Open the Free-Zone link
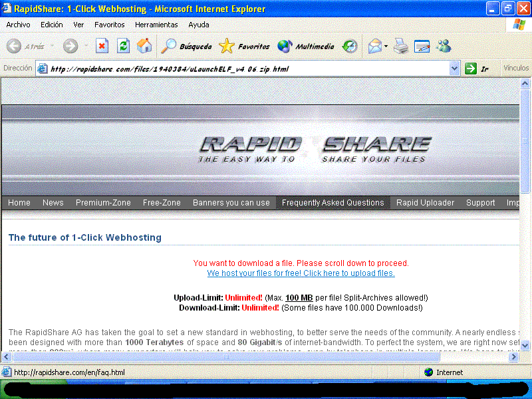Viewport: 532px width, 399px height. tap(162, 203)
